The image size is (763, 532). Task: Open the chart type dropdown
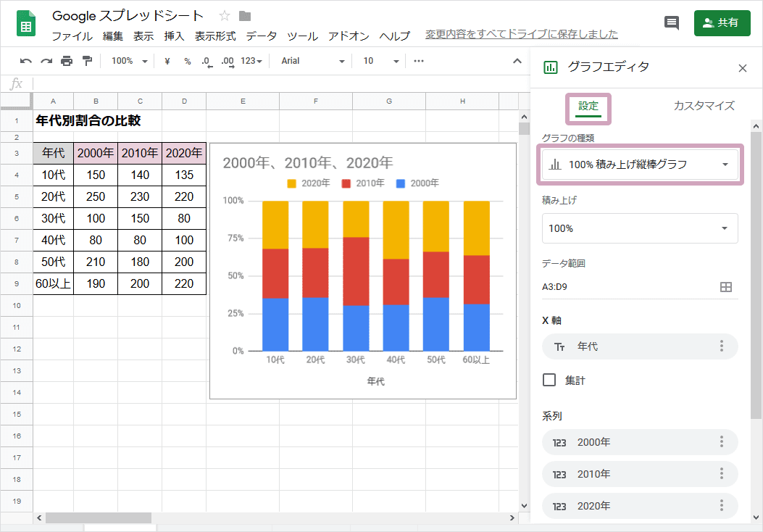point(640,165)
